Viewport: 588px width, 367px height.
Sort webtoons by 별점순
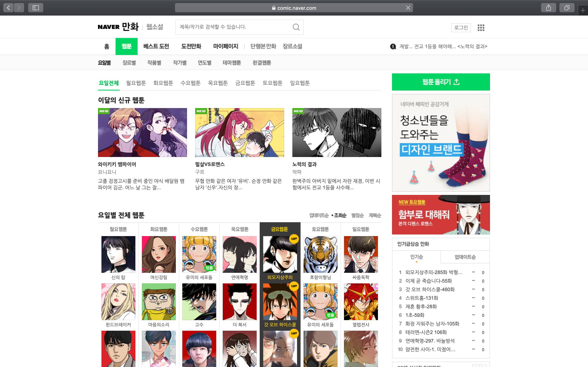click(357, 215)
